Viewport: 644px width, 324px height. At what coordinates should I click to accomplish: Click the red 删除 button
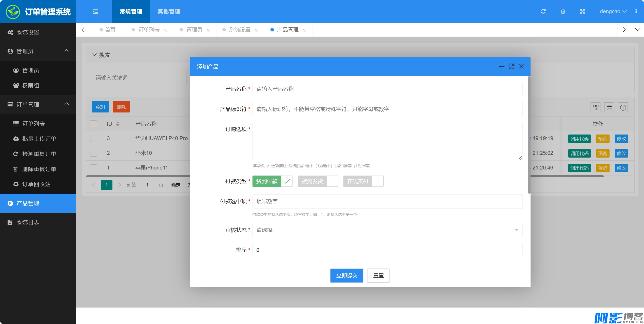pyautogui.click(x=121, y=107)
